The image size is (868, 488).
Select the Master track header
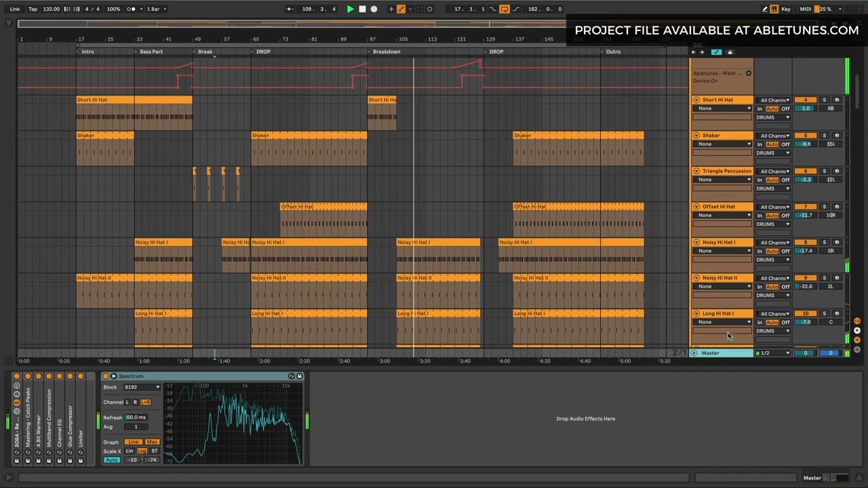(723, 353)
